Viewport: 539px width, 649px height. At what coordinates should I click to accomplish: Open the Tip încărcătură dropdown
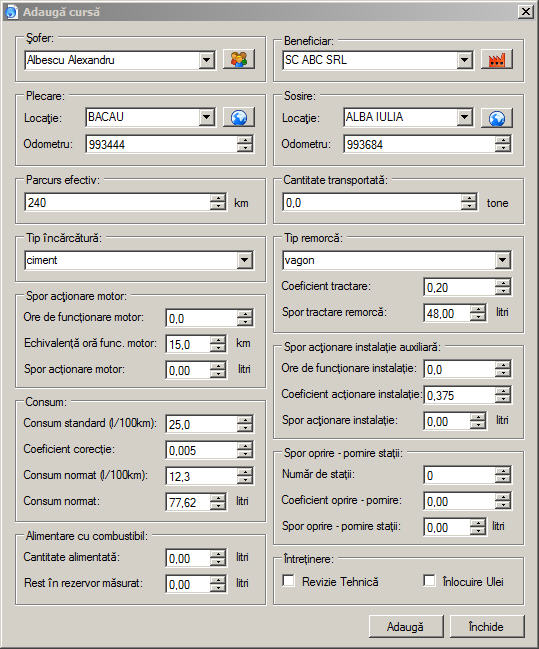(245, 260)
